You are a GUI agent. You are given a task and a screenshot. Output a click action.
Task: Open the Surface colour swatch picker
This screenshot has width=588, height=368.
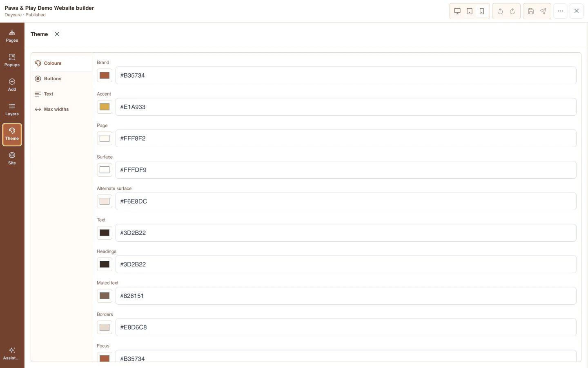[105, 170]
